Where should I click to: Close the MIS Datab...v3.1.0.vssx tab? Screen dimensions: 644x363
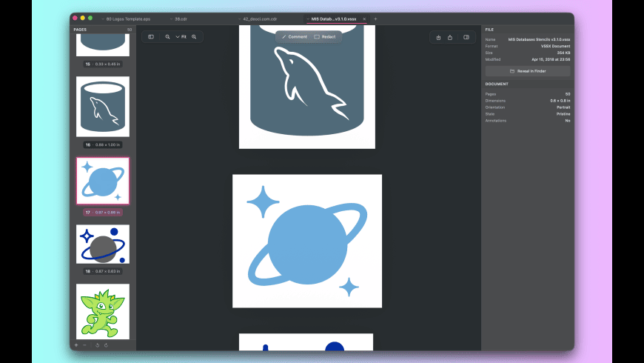tap(364, 19)
